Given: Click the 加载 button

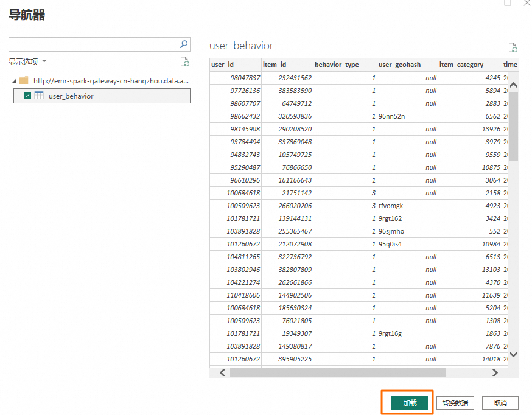Looking at the screenshot, I should point(410,403).
